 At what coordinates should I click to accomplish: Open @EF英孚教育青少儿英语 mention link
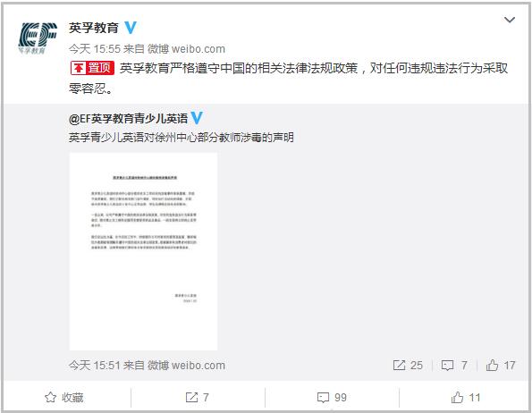[128, 118]
